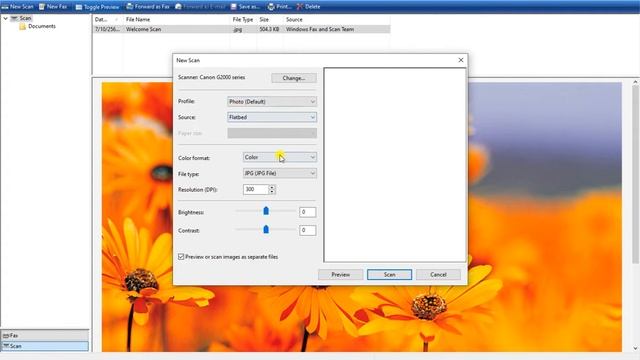Select the Documents folder in tree
This screenshot has height=360, width=640.
(38, 26)
